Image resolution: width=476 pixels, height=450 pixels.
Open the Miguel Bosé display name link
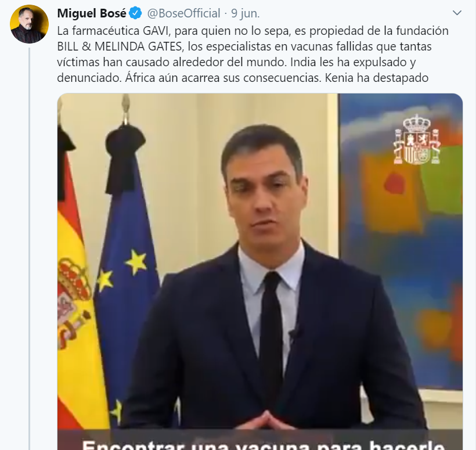coord(92,13)
